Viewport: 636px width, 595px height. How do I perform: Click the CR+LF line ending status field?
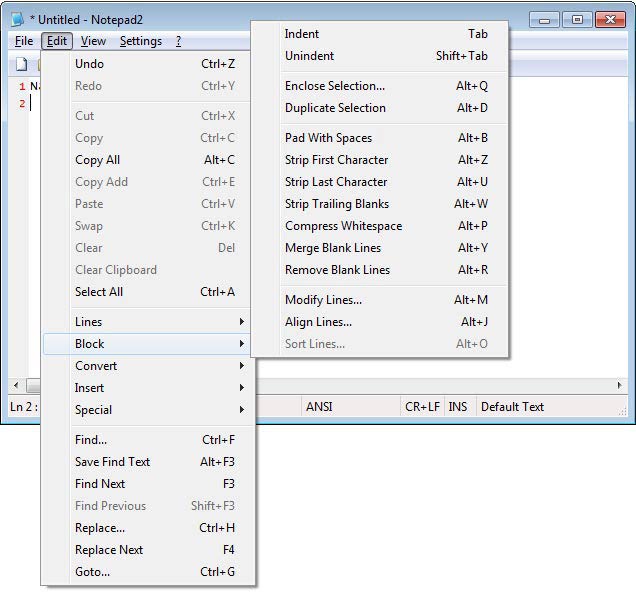tap(422, 406)
